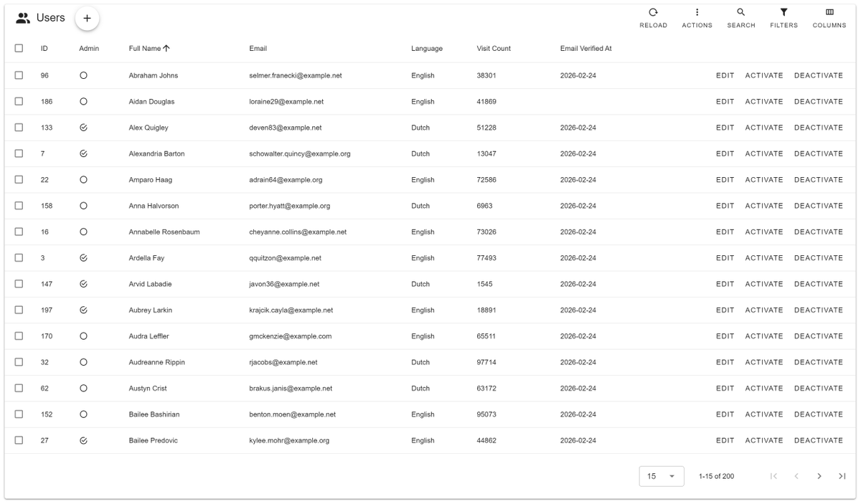Open the Search tool
Image resolution: width=861 pixels, height=504 pixels.
(740, 19)
